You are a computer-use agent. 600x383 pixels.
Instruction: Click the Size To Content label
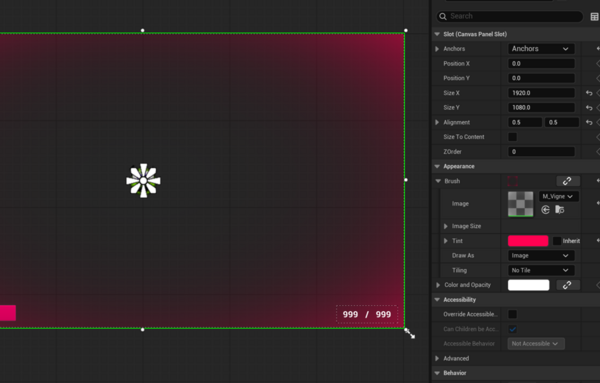pos(464,137)
